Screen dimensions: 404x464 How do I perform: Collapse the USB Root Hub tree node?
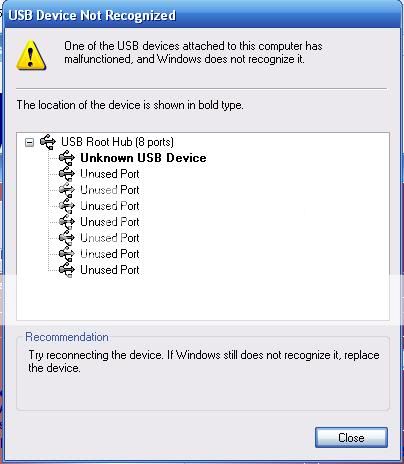[x=30, y=143]
